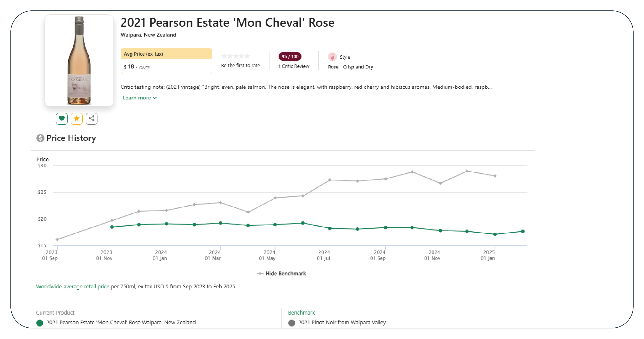Toggle Hide Benchmark in chart legend
Viewport: 644px width, 339px height.
(281, 273)
